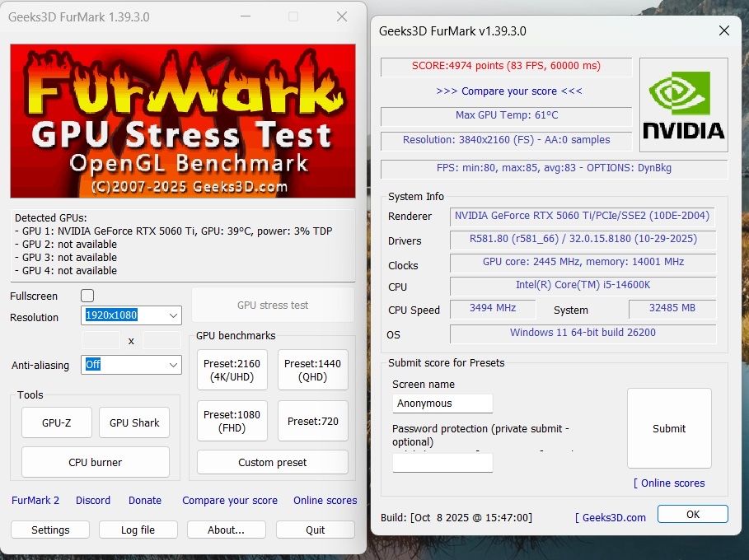
Task: Click the Build: [Oct 8 2025 @ 15:47:00] text
Action: [456, 517]
